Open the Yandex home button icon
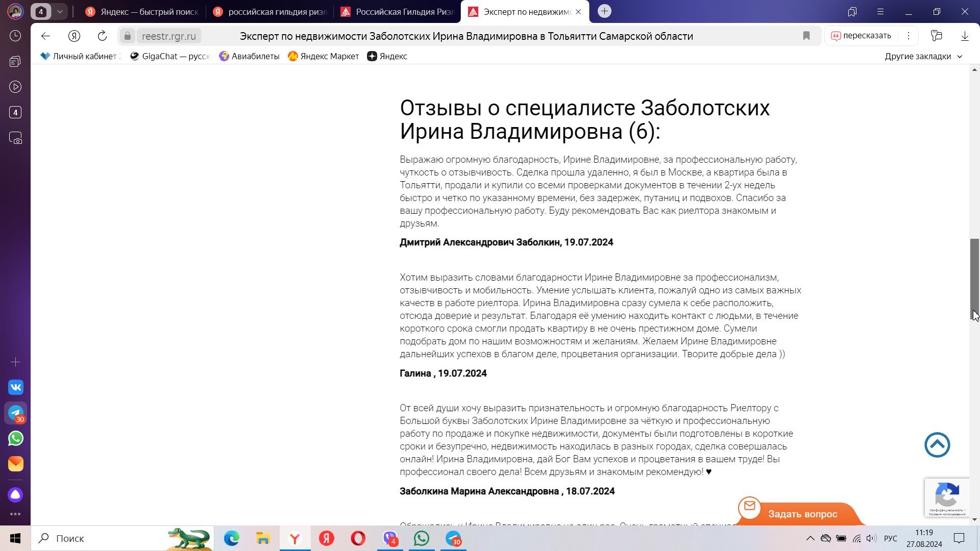The image size is (980, 551). point(74,36)
